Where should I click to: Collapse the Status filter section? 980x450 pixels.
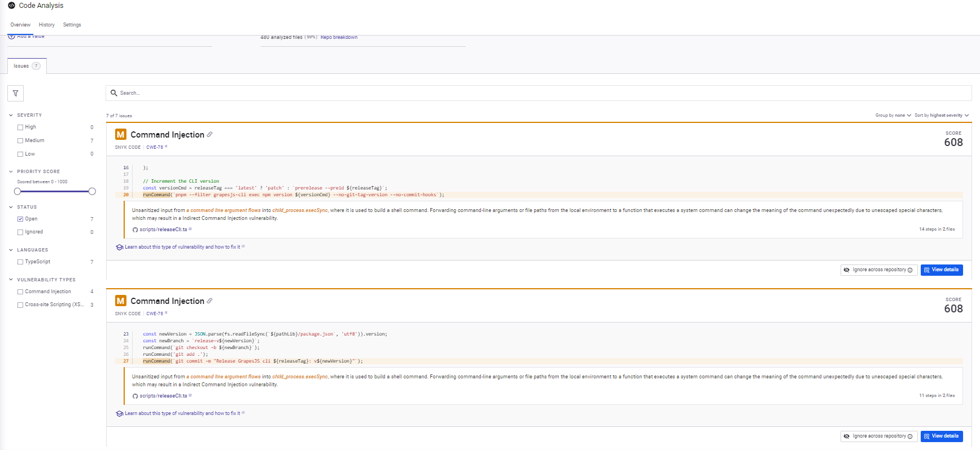coord(11,207)
